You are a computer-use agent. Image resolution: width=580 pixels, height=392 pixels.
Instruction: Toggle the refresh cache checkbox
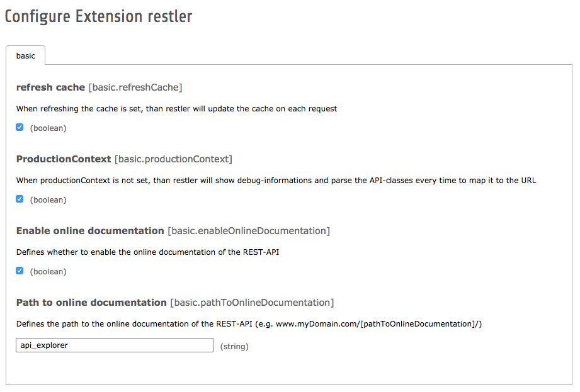tap(20, 127)
